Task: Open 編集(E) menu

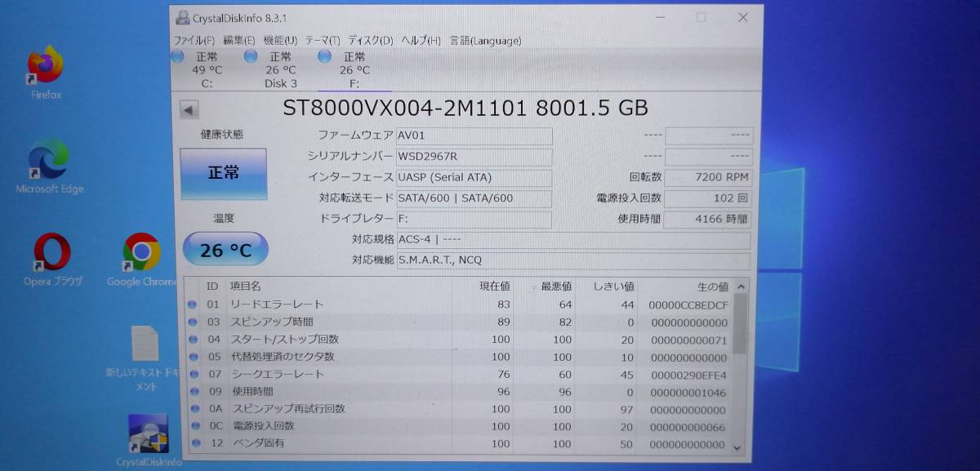Action: [238, 40]
